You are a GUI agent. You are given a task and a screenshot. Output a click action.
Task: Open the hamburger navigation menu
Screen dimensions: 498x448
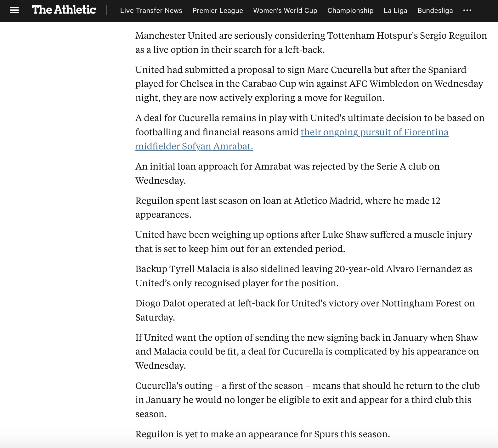[14, 10]
